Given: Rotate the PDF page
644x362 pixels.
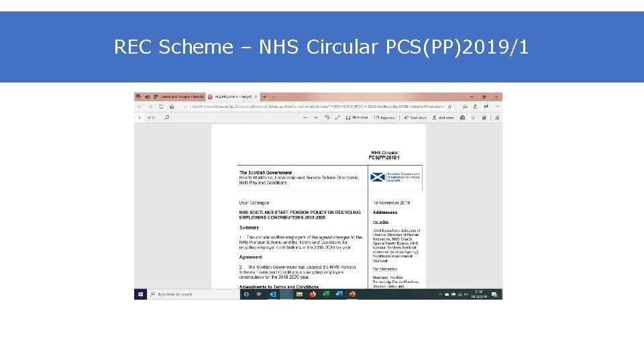Looking at the screenshot, I should click(327, 118).
